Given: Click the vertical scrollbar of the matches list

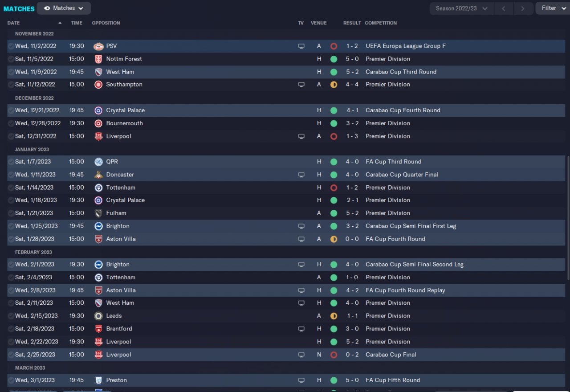Looking at the screenshot, I should coord(568,218).
